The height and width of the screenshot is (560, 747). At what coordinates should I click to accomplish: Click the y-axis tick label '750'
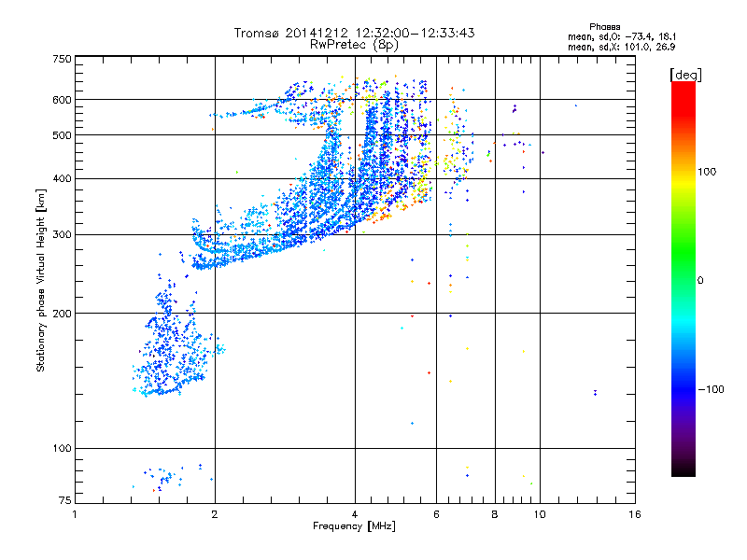click(63, 59)
